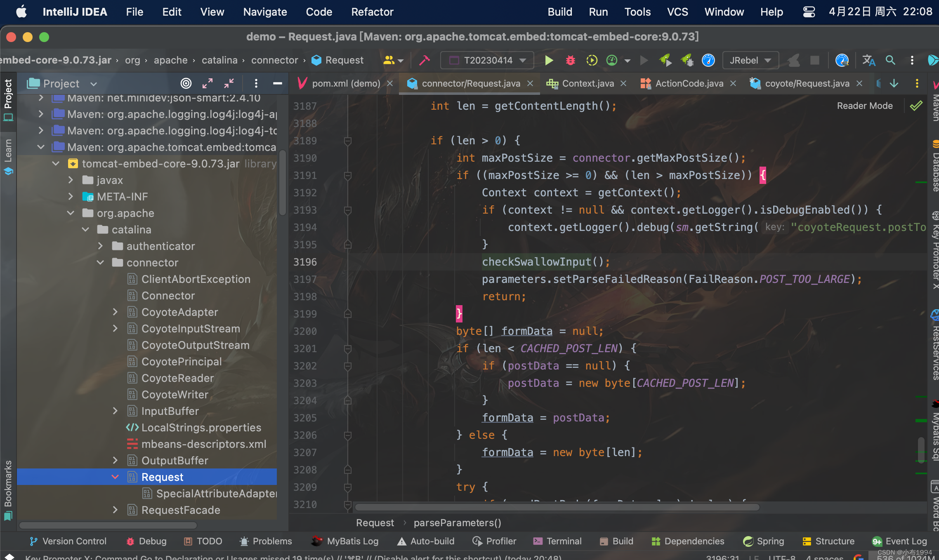Screen dimensions: 939x560
Task: Open the Refactor menu
Action: click(372, 12)
